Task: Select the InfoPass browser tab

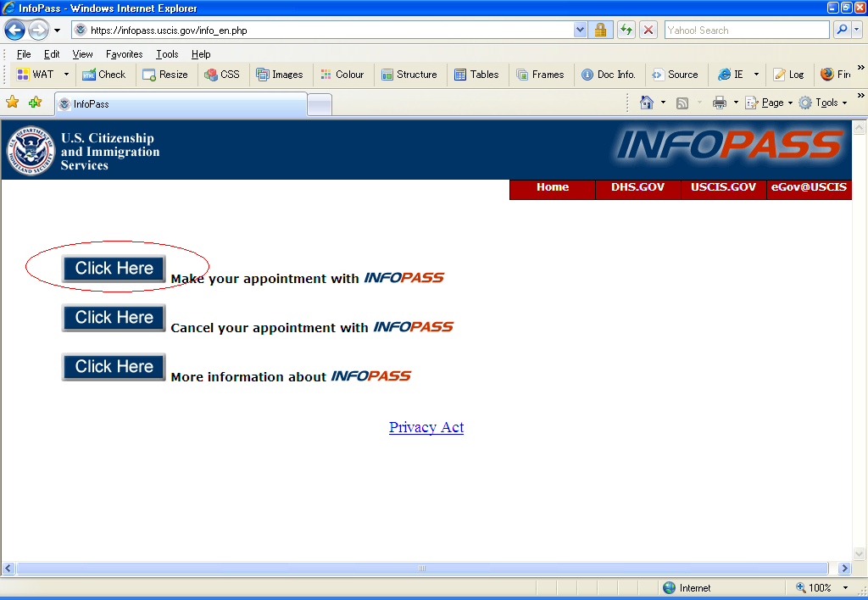Action: coord(181,104)
